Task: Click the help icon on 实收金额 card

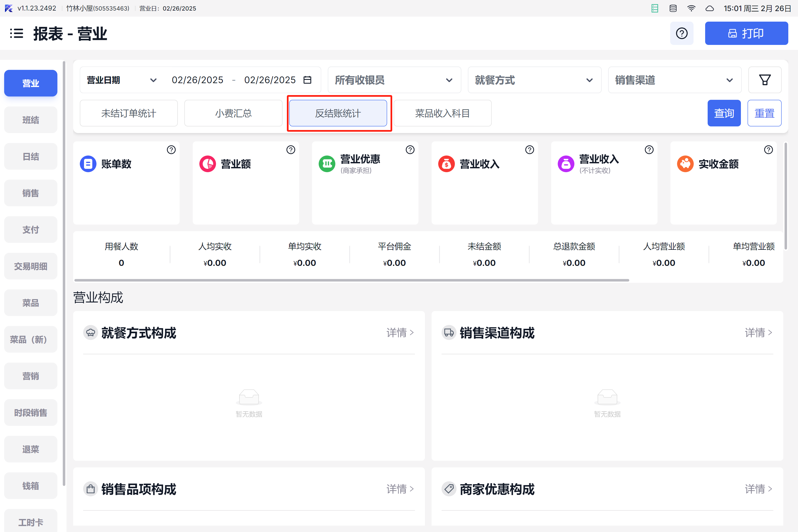Action: pos(768,150)
